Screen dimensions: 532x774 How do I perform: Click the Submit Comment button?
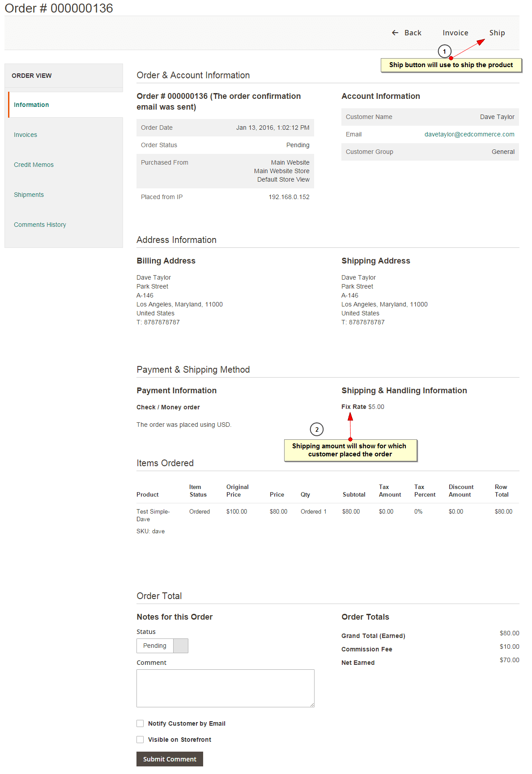pos(170,759)
